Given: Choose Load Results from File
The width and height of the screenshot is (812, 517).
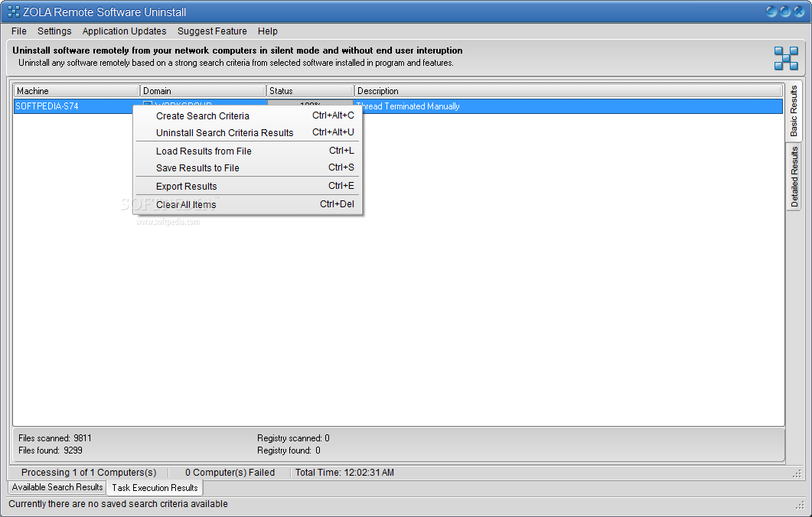Looking at the screenshot, I should 247,151.
